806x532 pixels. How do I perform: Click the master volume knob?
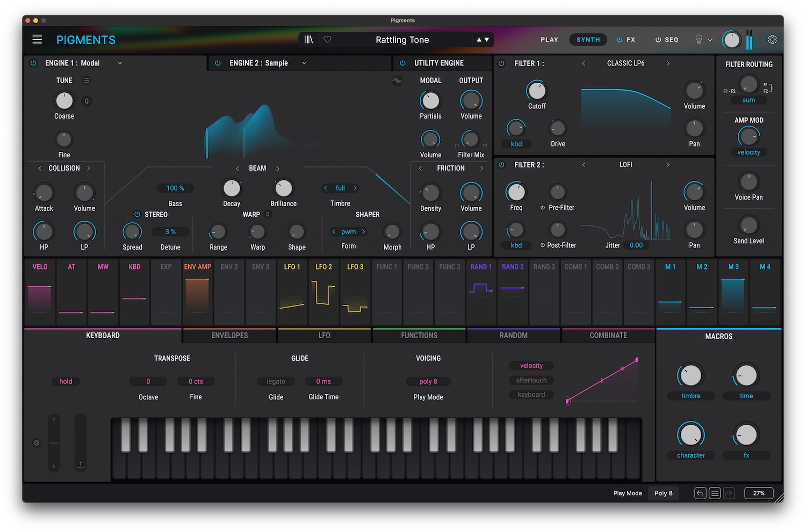pyautogui.click(x=731, y=40)
